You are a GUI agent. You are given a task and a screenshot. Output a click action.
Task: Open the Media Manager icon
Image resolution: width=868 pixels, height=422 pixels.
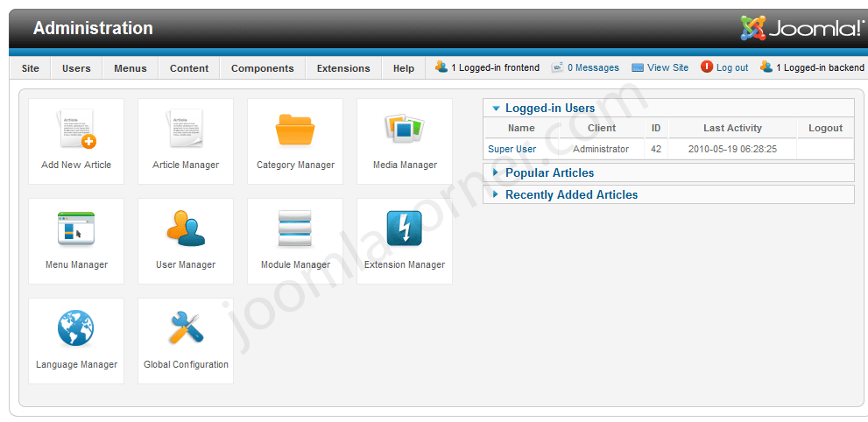pyautogui.click(x=405, y=130)
